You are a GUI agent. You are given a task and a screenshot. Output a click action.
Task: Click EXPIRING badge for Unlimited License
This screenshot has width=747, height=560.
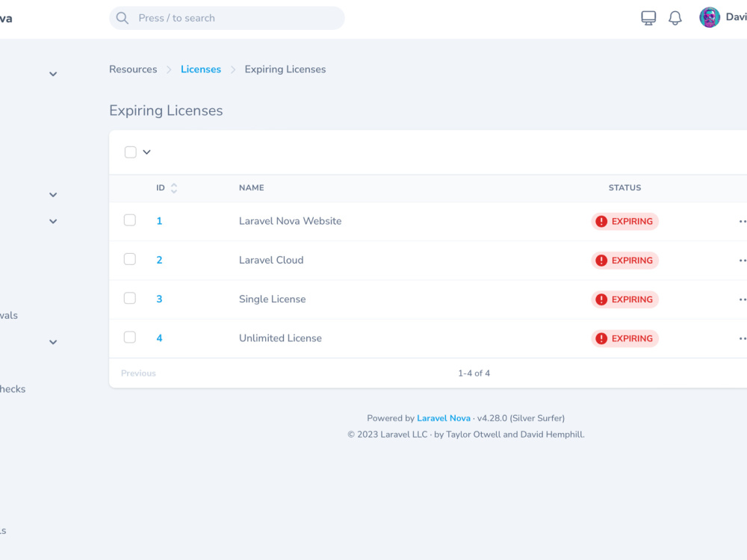click(x=624, y=338)
